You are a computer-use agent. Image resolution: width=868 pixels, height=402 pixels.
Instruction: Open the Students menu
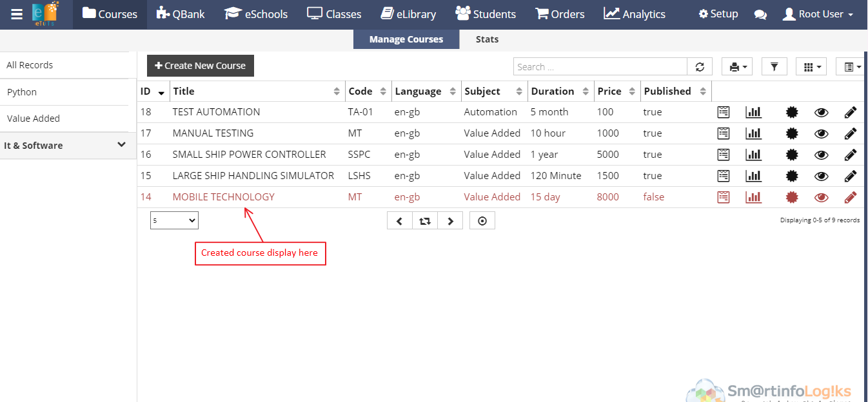[x=486, y=14]
